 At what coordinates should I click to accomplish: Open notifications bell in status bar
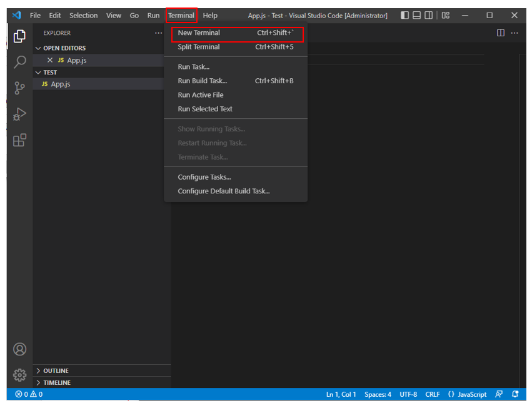(x=515, y=394)
